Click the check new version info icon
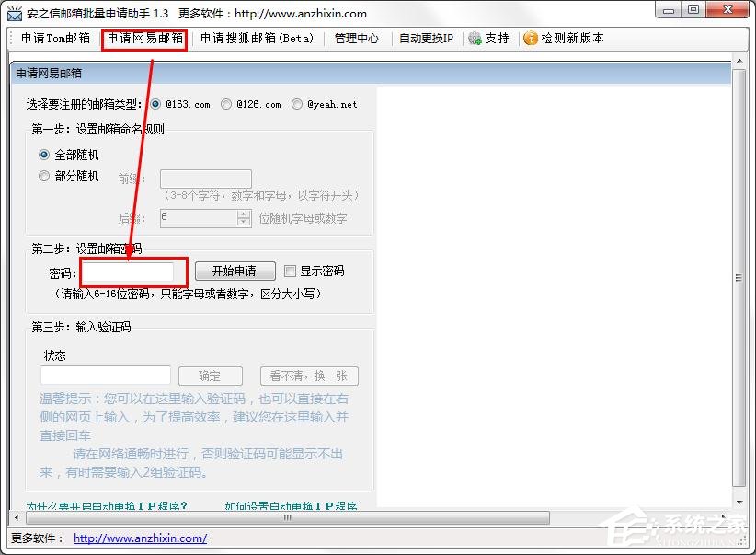The image size is (756, 555). (x=531, y=38)
